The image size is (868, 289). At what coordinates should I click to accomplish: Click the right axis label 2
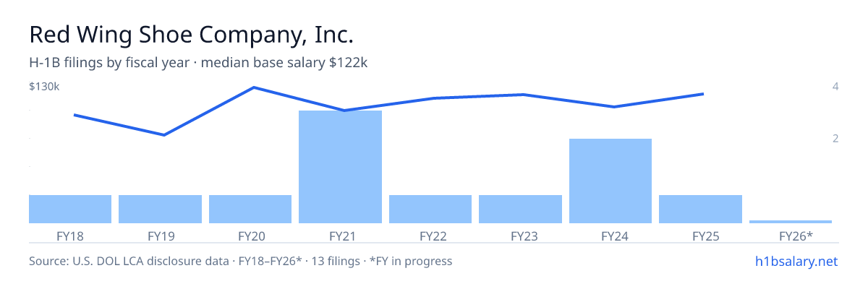coord(835,139)
